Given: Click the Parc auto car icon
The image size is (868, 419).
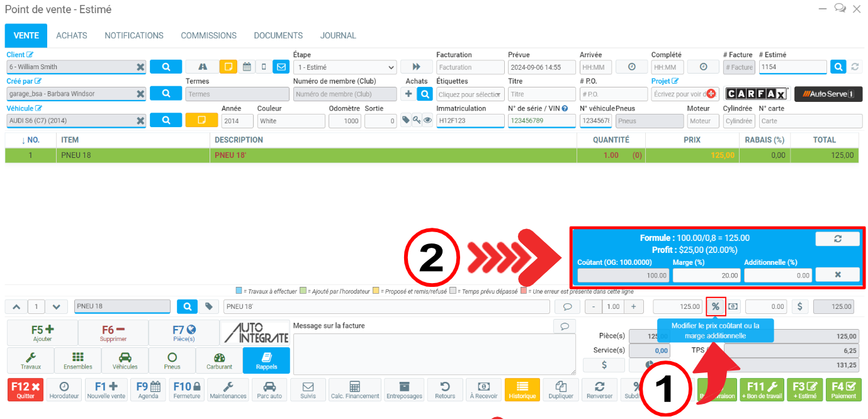Looking at the screenshot, I should click(269, 389).
